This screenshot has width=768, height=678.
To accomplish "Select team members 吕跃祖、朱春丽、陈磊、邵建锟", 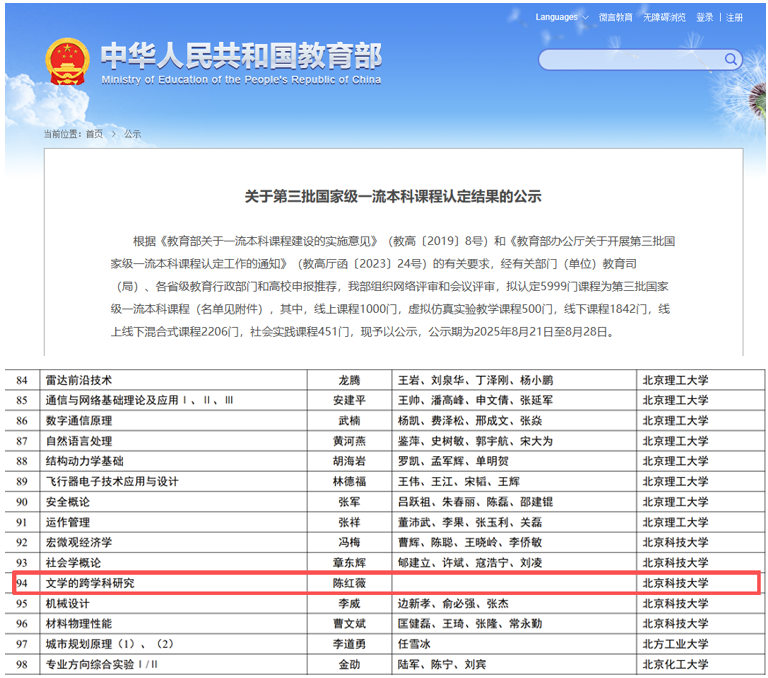I will pyautogui.click(x=475, y=502).
